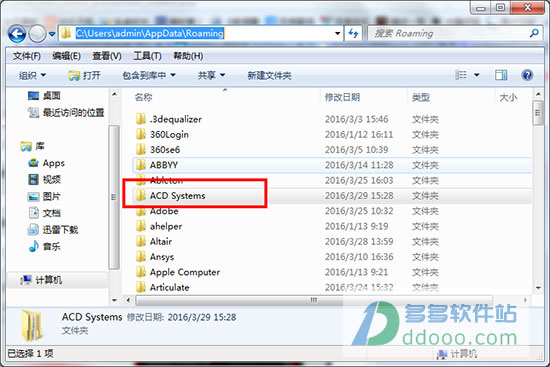This screenshot has height=367, width=550.
Task: Click the large folder icon in details pane
Action: pos(32,326)
